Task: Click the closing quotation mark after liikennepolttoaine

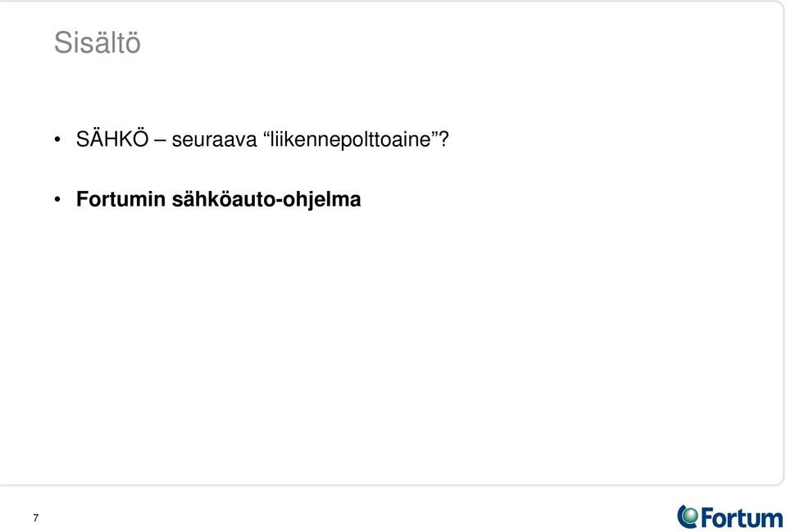Action: click(435, 134)
